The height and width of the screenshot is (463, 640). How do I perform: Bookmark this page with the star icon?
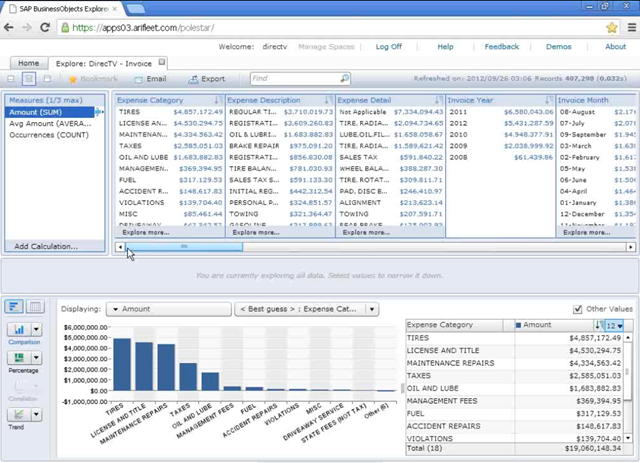(611, 27)
